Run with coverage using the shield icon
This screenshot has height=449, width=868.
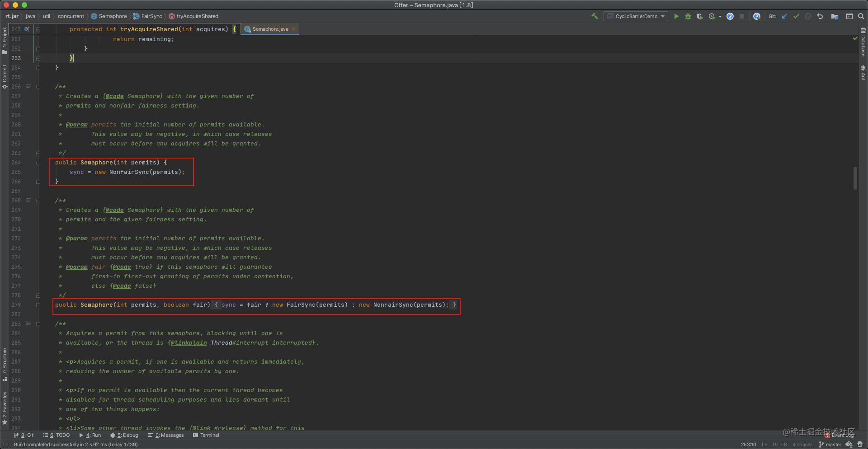[699, 16]
